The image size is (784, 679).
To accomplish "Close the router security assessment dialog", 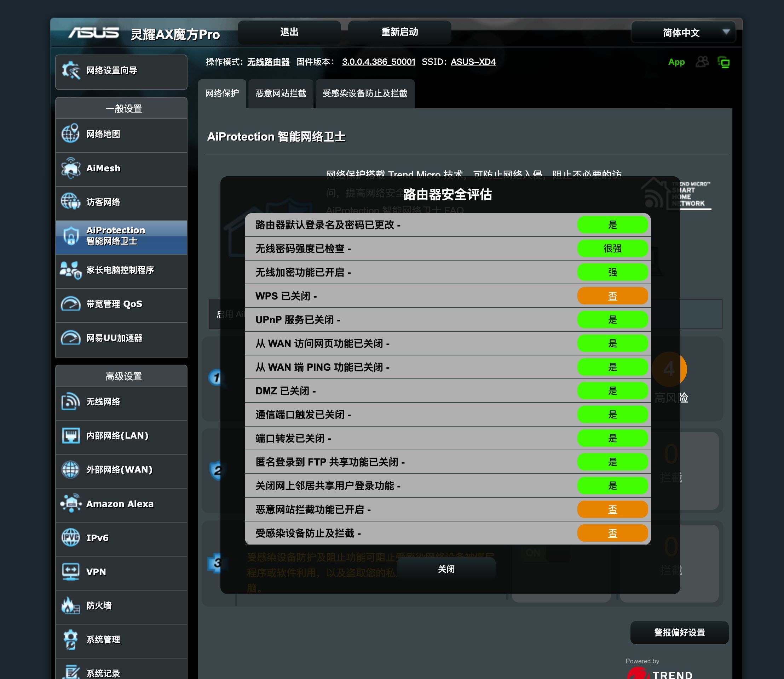I will 446,569.
